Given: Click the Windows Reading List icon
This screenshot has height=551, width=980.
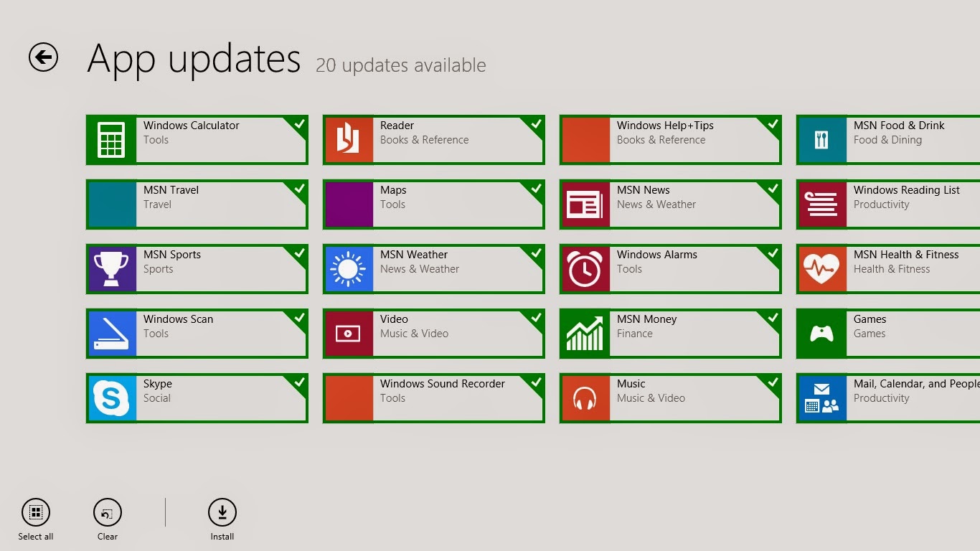Looking at the screenshot, I should (x=822, y=204).
